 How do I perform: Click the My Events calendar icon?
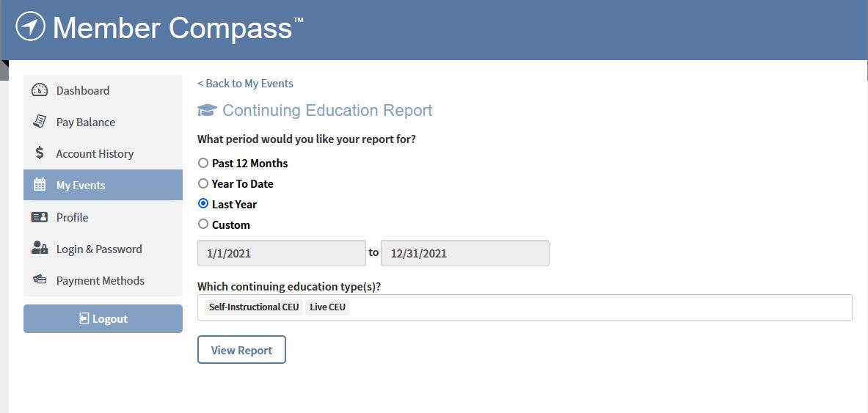40,185
